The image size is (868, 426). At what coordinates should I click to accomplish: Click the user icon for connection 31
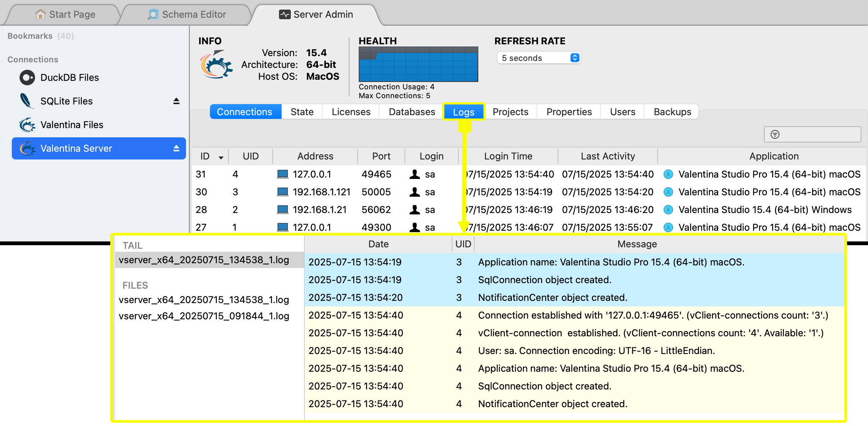(x=414, y=174)
